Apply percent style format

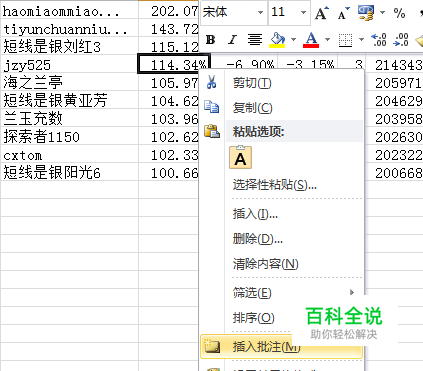pyautogui.click(x=399, y=13)
